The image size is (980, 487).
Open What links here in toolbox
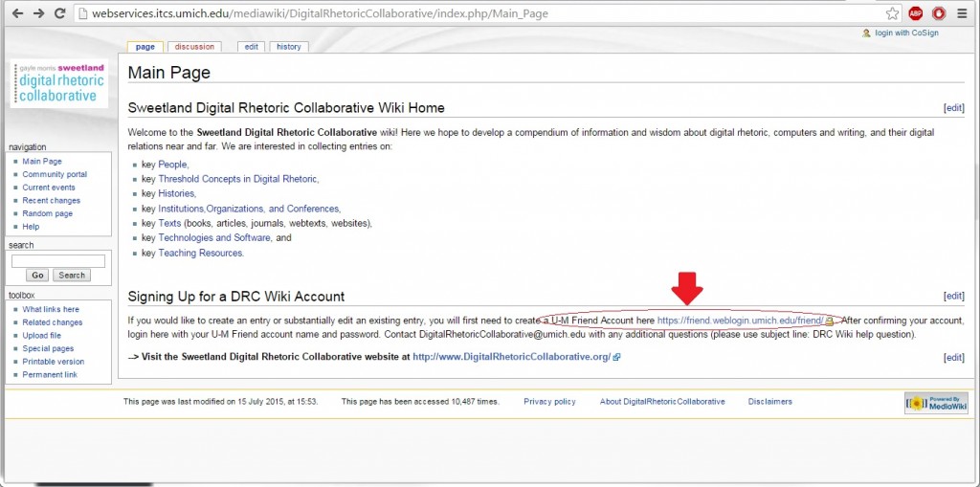(x=51, y=309)
